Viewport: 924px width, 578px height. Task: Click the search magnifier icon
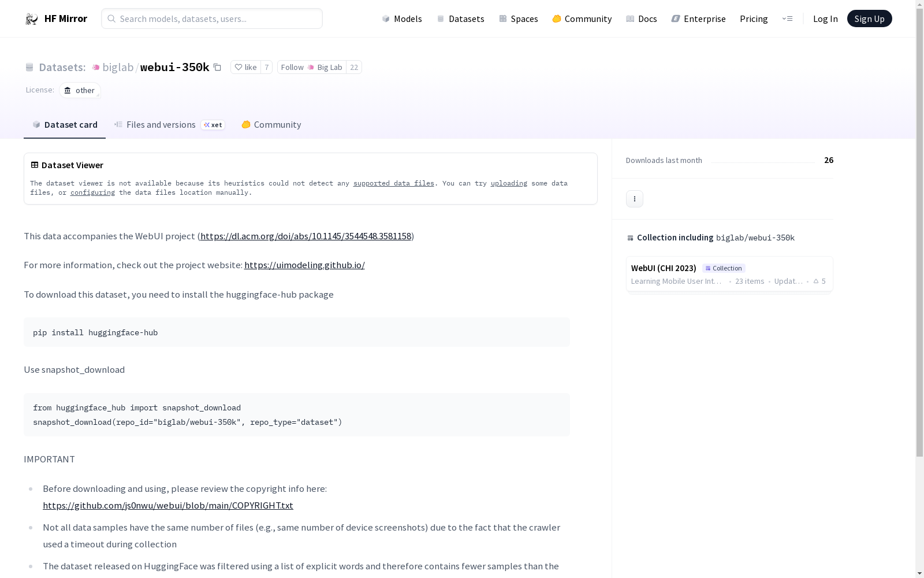click(111, 18)
